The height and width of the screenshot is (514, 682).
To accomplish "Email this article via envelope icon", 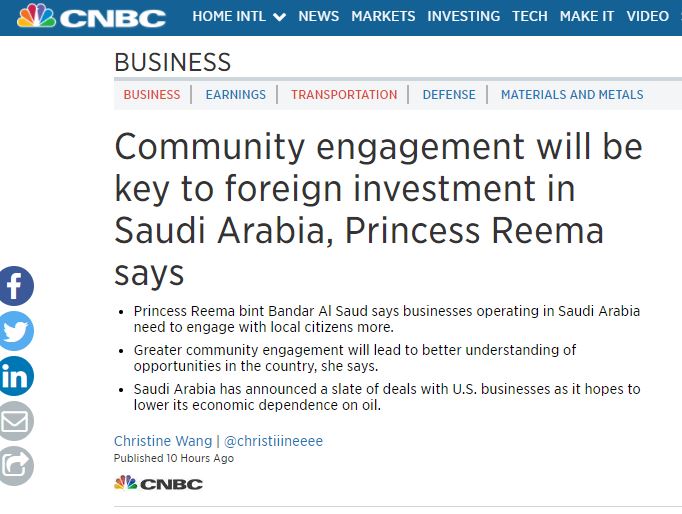I will point(16,421).
